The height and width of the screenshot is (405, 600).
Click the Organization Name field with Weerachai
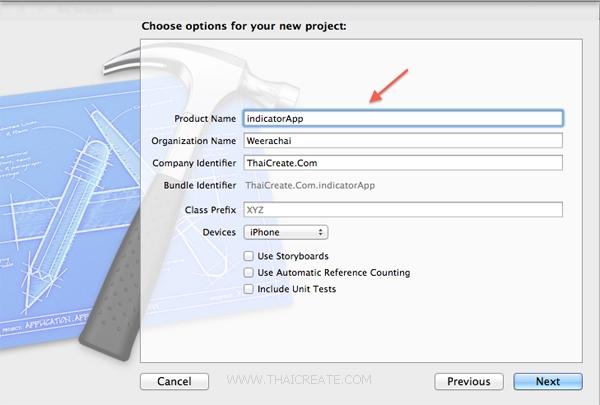coord(403,140)
